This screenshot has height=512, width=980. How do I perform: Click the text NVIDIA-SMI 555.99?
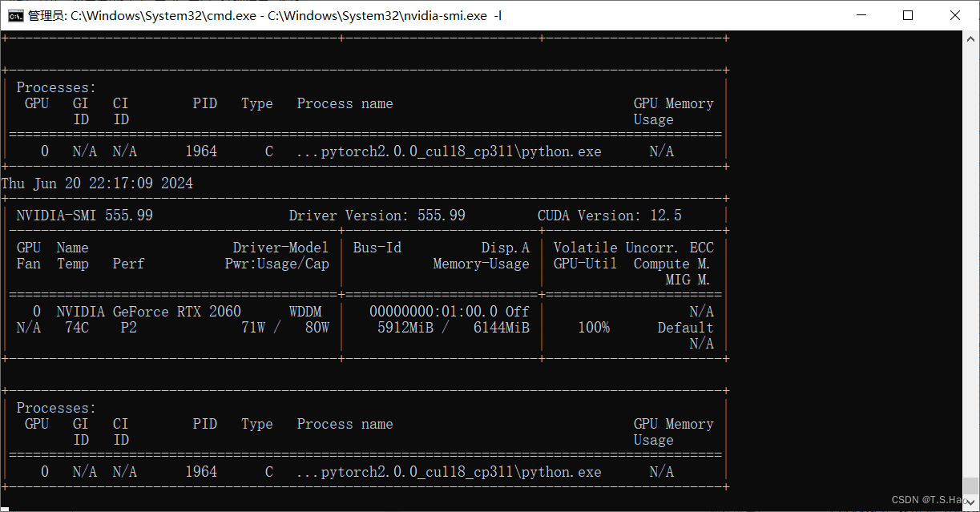coord(85,216)
